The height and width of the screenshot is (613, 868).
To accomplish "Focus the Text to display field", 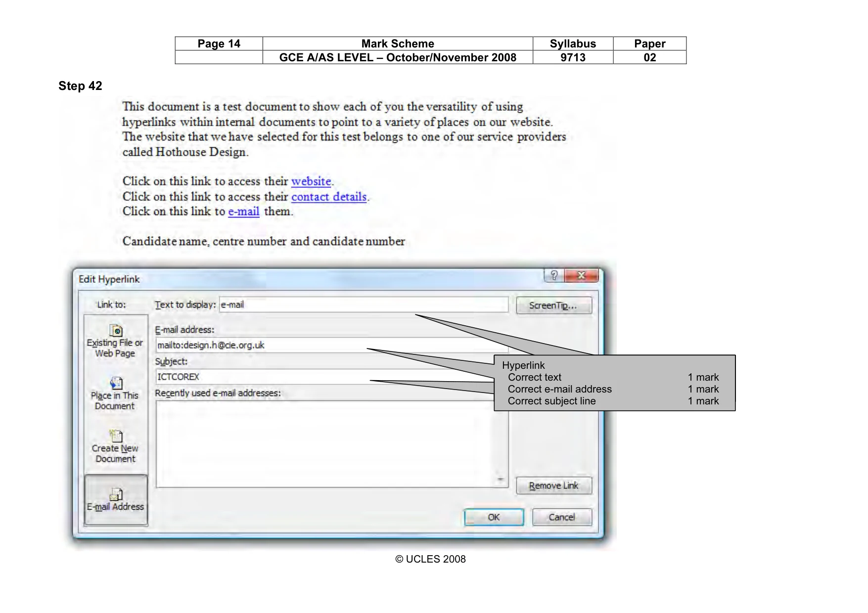I will coord(364,305).
